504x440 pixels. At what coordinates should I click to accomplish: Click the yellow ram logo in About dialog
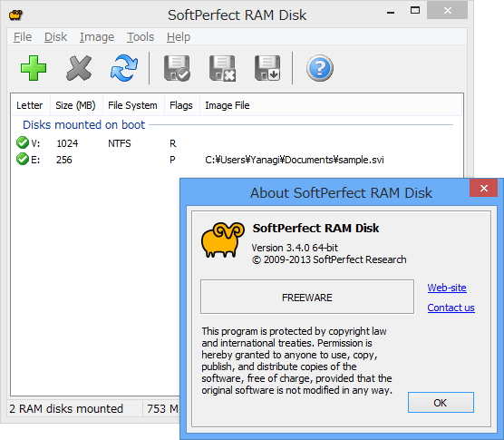click(x=222, y=240)
